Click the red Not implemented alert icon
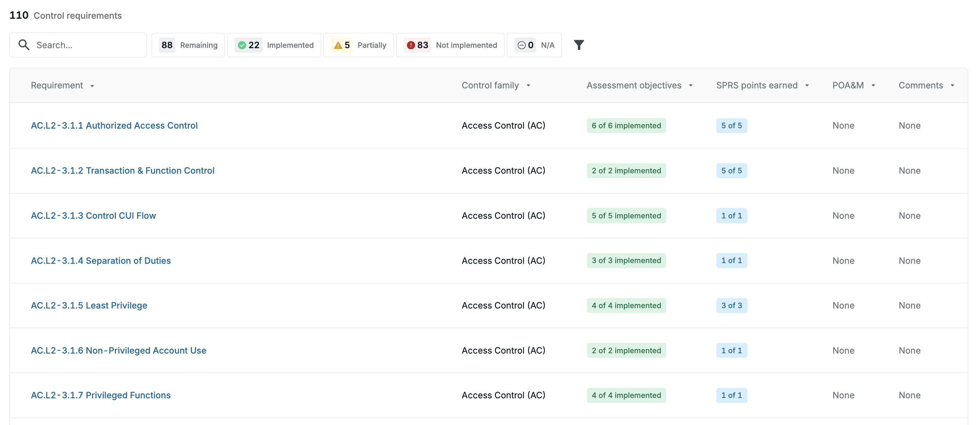Viewport: 980px width, 425px height. click(x=411, y=45)
